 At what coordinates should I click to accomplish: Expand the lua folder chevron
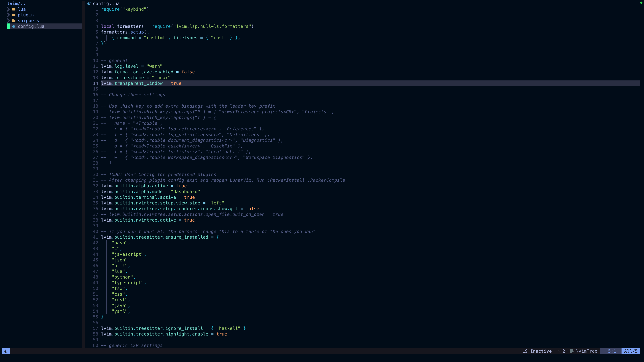tap(8, 9)
